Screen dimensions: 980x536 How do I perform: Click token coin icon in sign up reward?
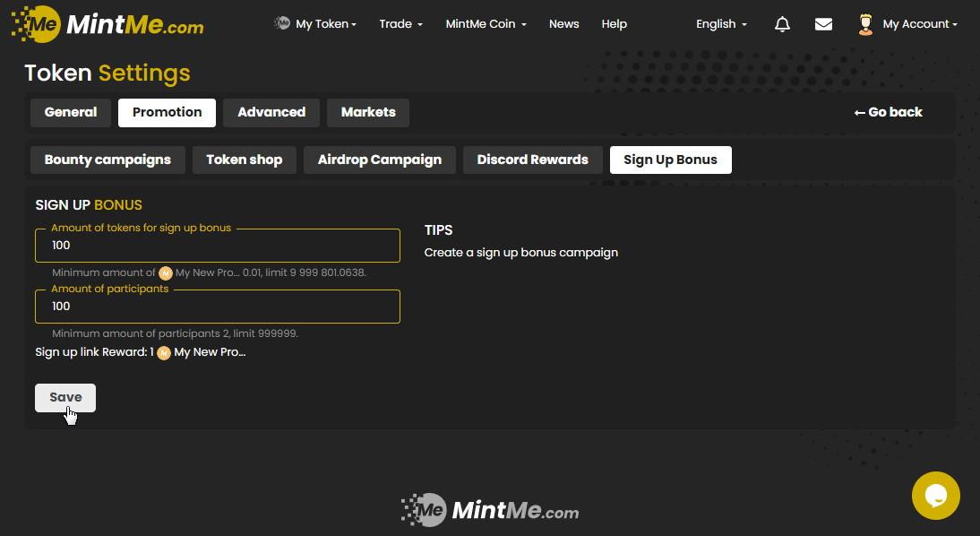(x=164, y=353)
